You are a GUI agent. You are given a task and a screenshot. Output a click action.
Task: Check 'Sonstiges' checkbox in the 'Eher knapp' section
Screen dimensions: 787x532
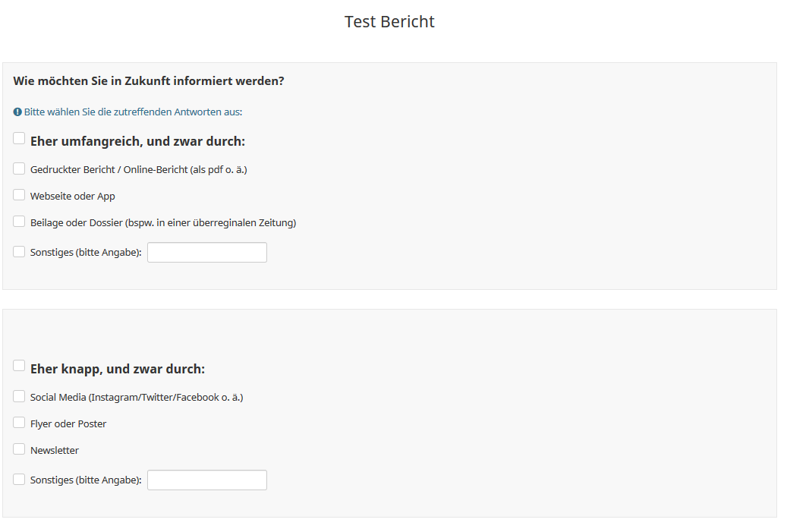point(19,479)
